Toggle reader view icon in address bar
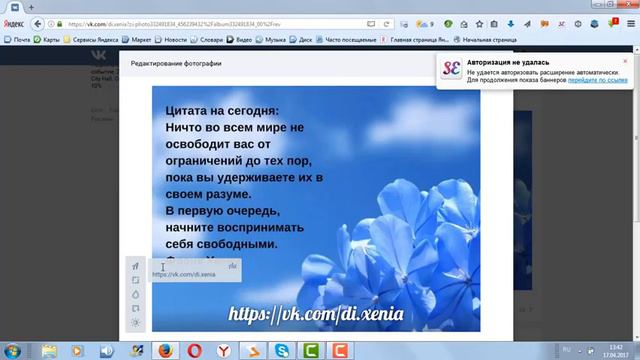This screenshot has height=360, width=640. [371, 24]
